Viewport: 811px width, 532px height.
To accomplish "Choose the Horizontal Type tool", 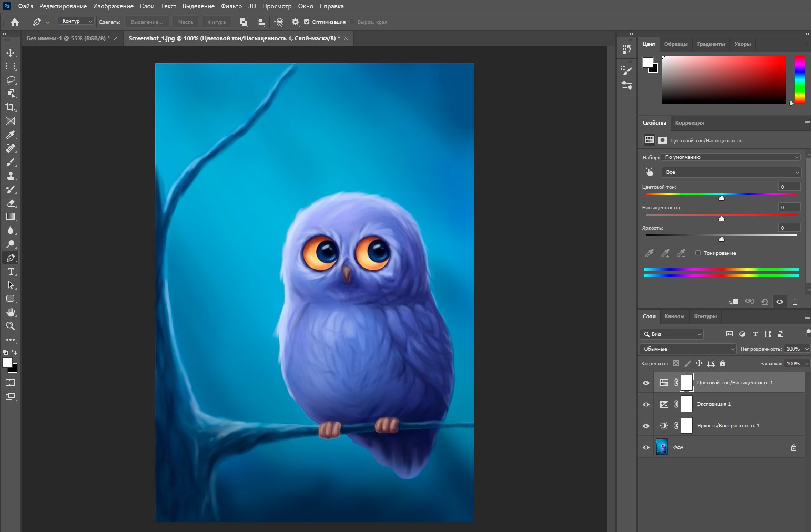I will point(11,271).
